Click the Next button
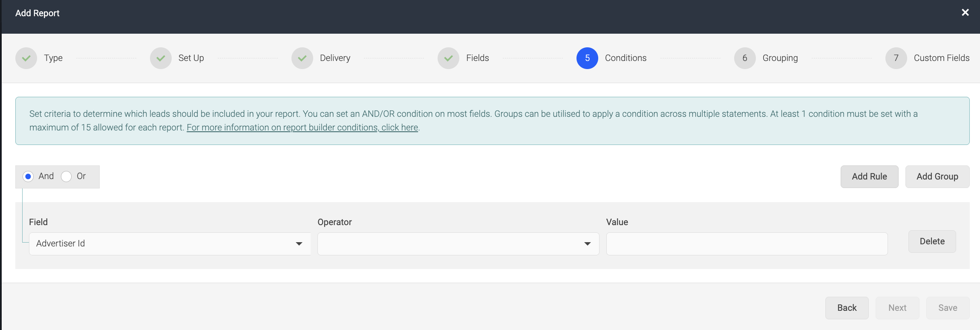This screenshot has width=980, height=330. click(x=897, y=308)
